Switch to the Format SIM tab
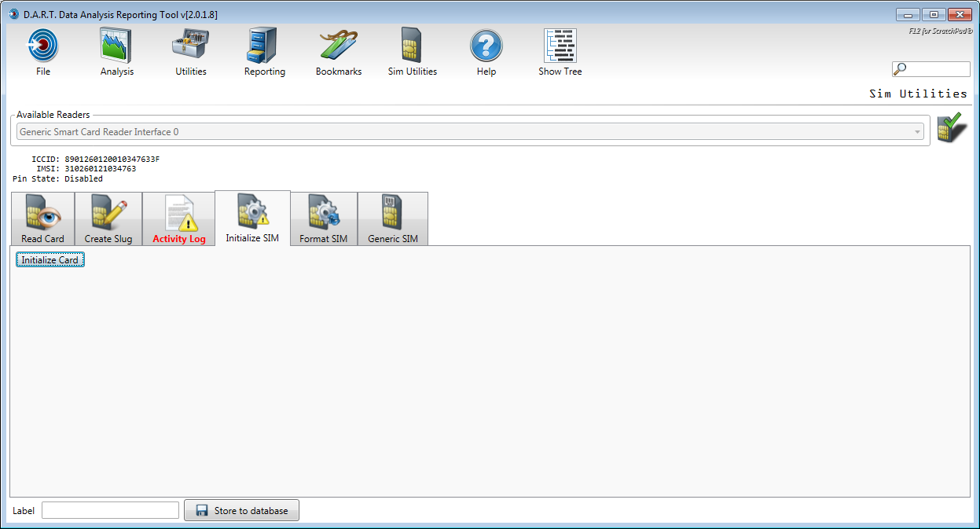This screenshot has width=980, height=529. click(x=324, y=219)
